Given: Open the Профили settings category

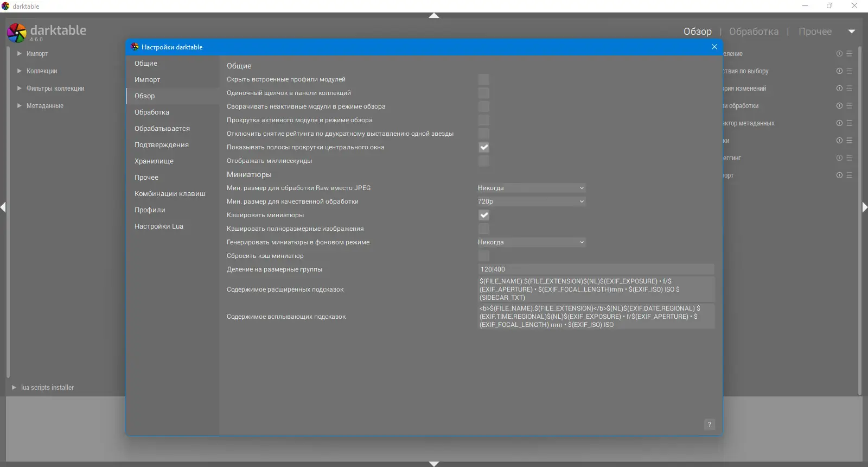Looking at the screenshot, I should [x=173, y=210].
